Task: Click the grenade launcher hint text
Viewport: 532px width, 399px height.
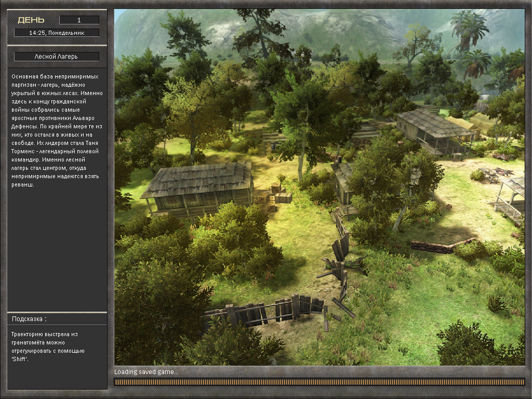Action: [x=48, y=347]
